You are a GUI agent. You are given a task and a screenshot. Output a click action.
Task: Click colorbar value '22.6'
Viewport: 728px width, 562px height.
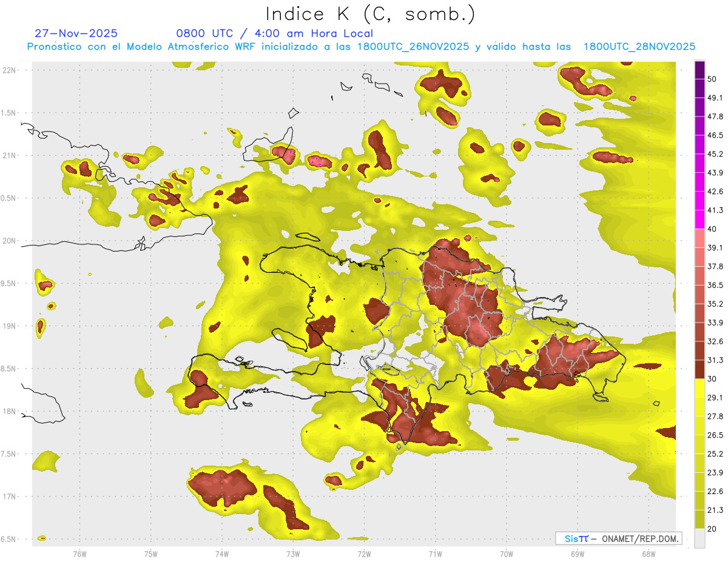715,492
